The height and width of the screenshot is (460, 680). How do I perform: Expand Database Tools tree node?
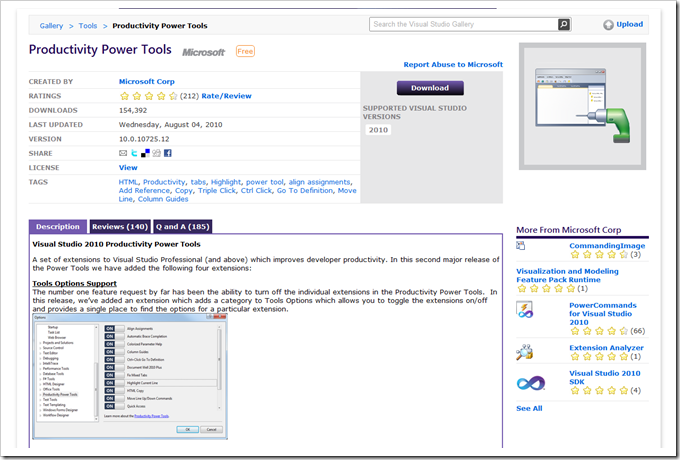(40, 374)
